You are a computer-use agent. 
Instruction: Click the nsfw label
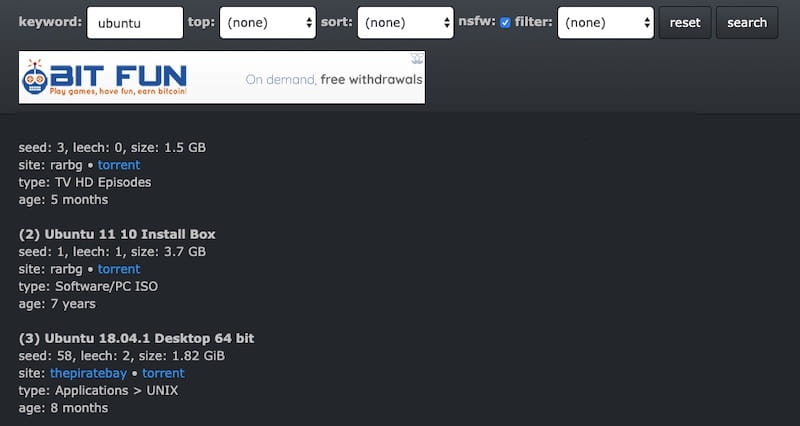coord(477,22)
